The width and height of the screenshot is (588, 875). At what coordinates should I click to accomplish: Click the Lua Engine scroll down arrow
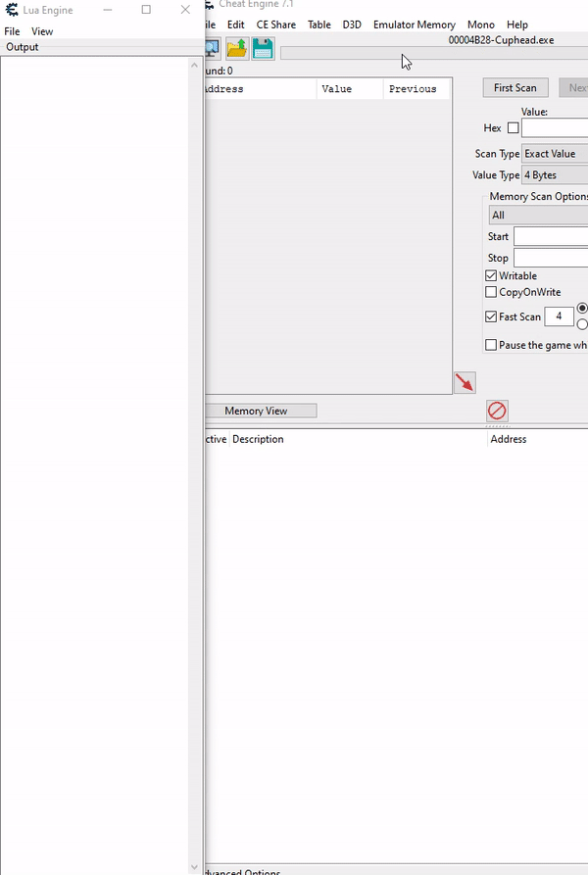(194, 867)
